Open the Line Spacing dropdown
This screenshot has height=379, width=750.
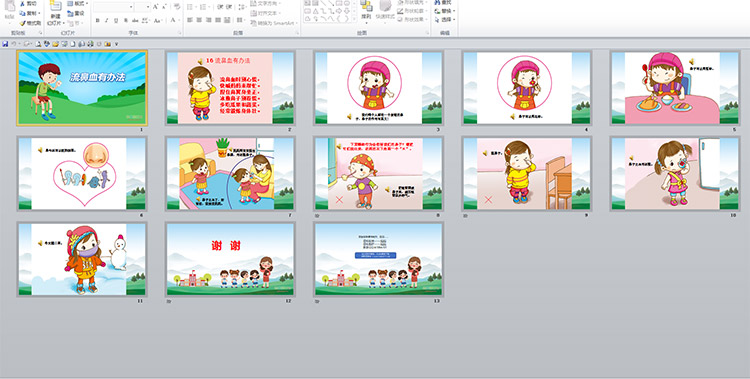[x=243, y=7]
